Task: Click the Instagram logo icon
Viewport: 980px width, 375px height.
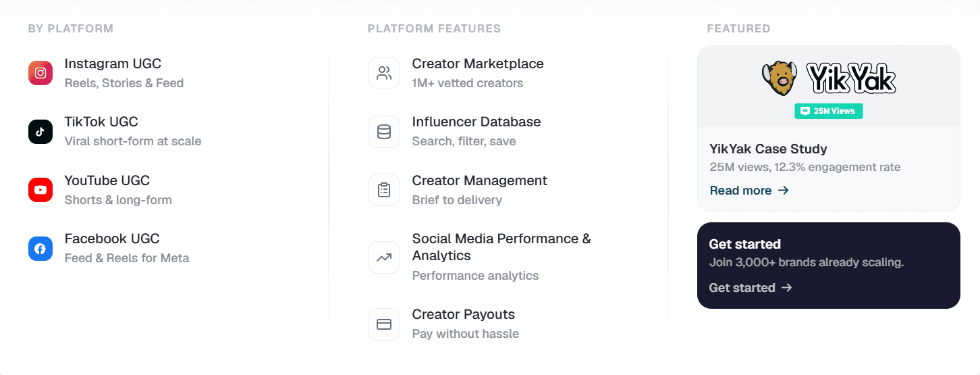Action: (40, 73)
